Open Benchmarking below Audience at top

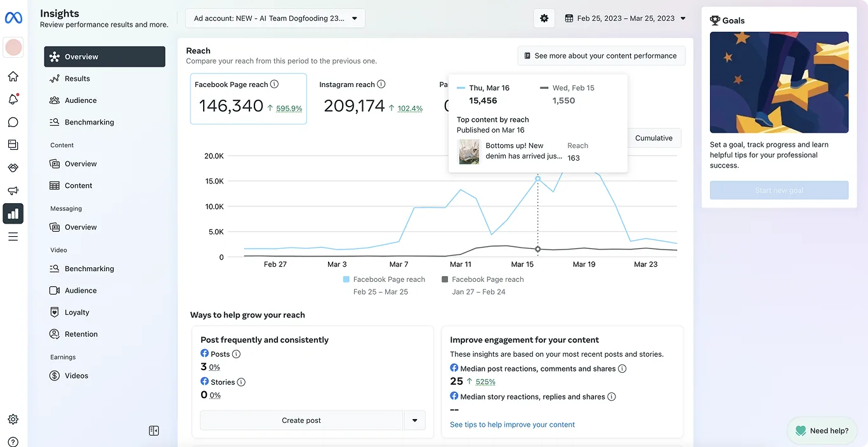105,122
